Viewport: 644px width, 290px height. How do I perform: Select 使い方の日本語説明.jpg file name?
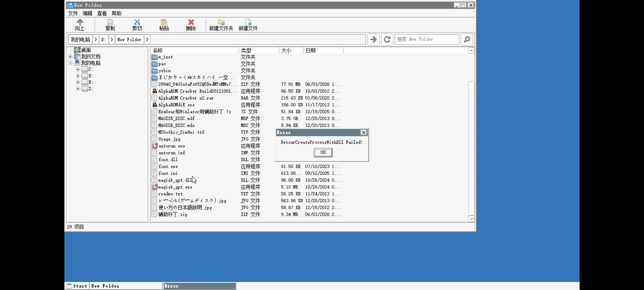coord(185,207)
